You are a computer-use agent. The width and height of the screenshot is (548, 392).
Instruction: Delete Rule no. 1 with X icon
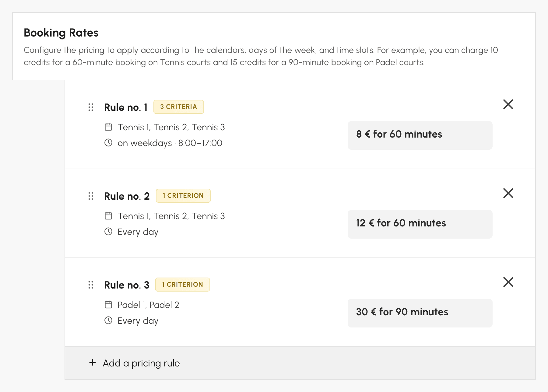point(508,104)
